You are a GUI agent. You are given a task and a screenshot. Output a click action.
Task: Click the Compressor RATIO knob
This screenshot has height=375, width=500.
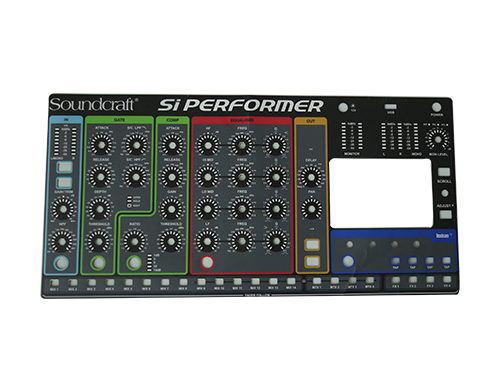click(x=135, y=241)
